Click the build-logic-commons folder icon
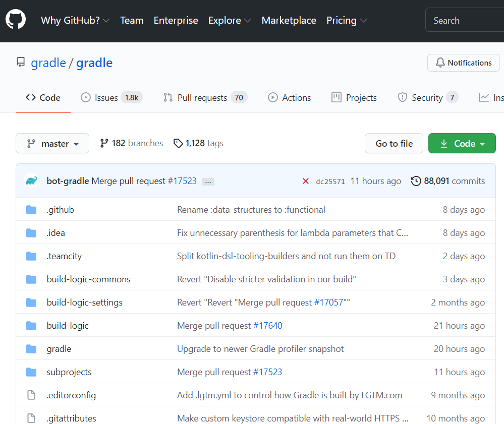This screenshot has width=504, height=424. pos(31,279)
